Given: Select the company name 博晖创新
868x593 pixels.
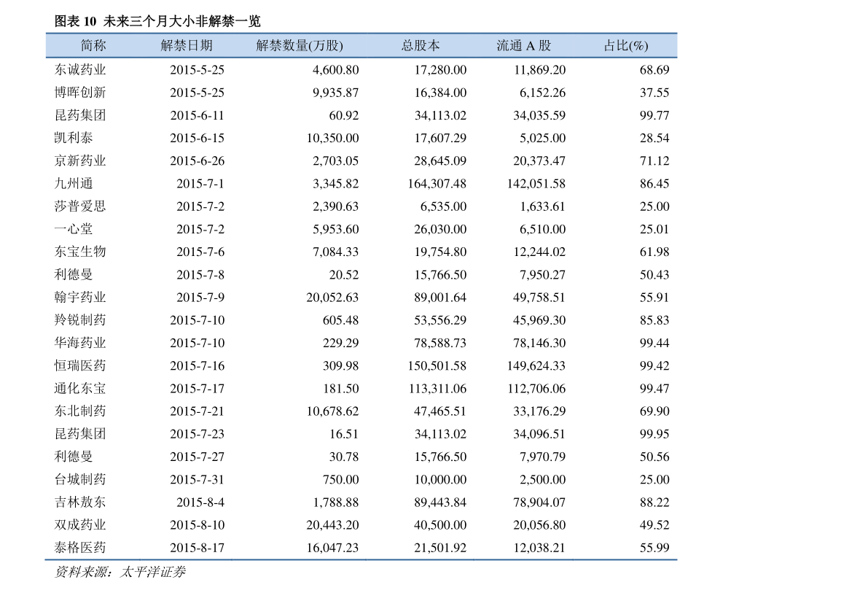Looking at the screenshot, I should [x=80, y=93].
